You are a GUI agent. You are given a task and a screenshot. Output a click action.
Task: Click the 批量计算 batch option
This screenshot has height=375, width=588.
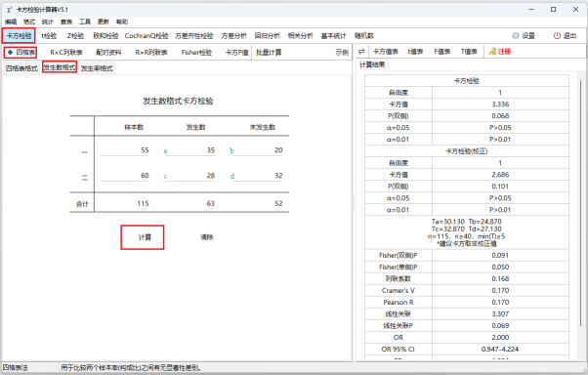click(269, 52)
